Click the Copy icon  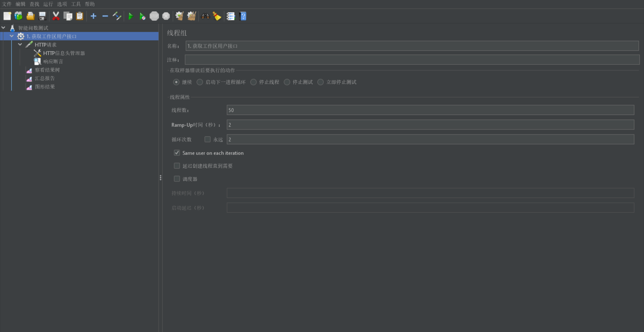click(x=68, y=16)
